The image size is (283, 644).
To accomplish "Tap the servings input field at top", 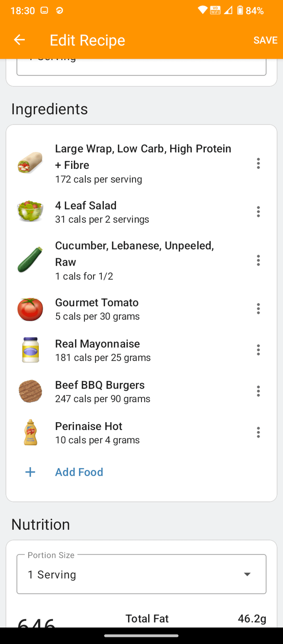I will pyautogui.click(x=141, y=66).
